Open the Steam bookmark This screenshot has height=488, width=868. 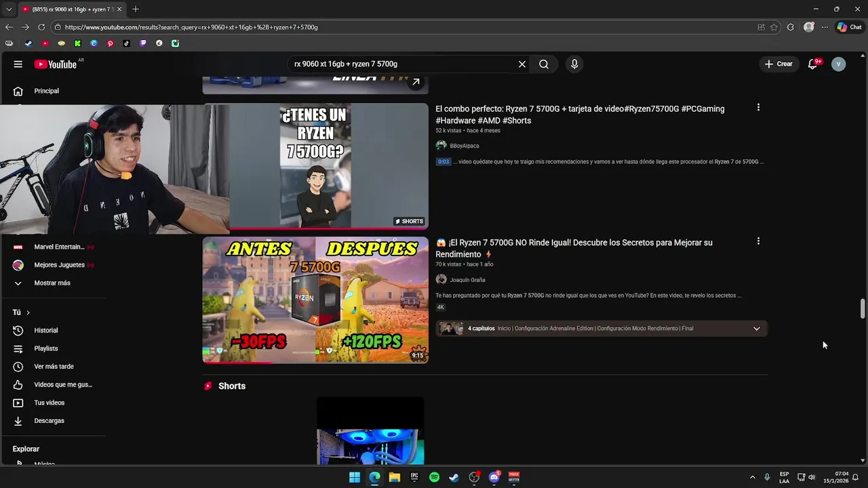28,43
